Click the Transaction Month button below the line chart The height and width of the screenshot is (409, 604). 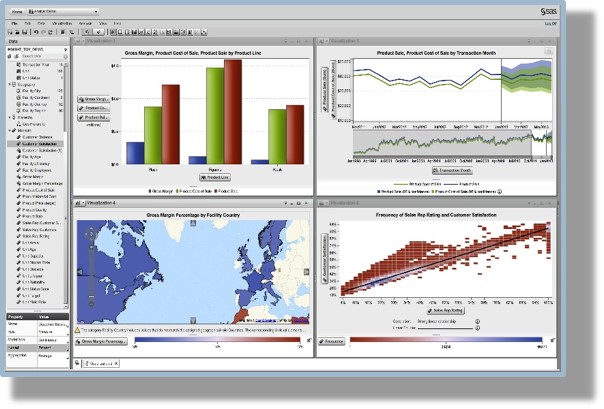(452, 171)
